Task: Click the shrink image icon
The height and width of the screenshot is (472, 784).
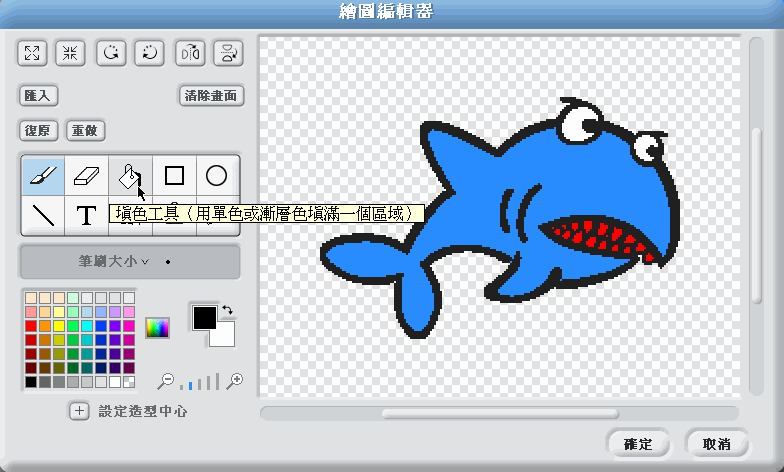Action: [71, 53]
